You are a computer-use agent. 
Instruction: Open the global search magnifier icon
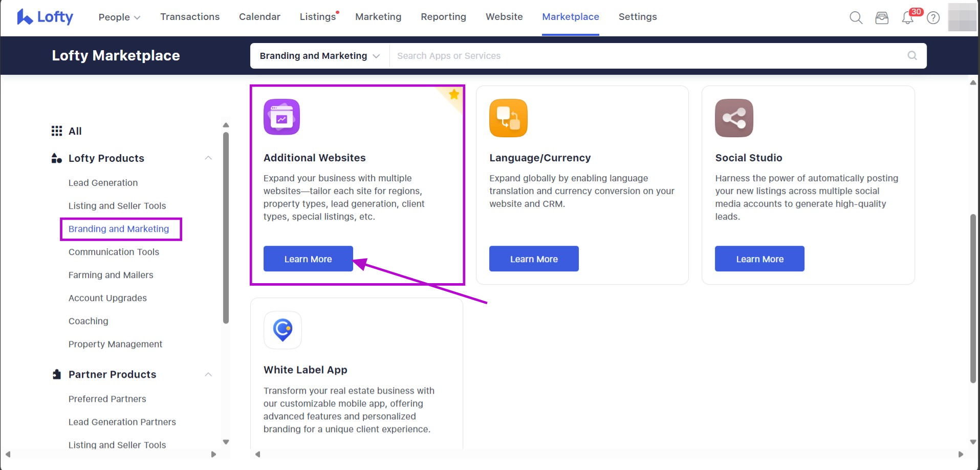[856, 18]
